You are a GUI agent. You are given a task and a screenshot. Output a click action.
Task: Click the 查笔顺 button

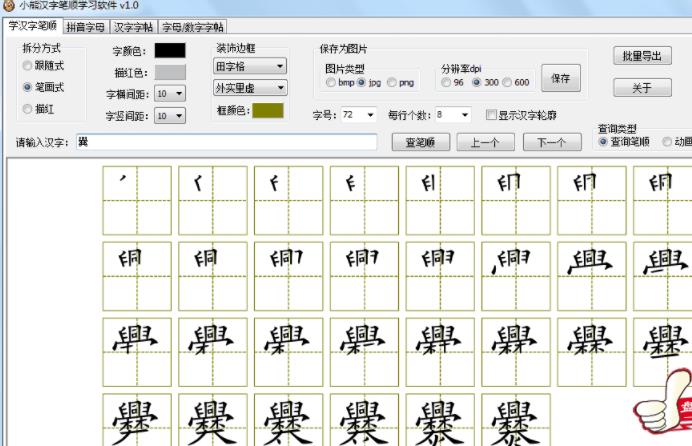coord(421,142)
